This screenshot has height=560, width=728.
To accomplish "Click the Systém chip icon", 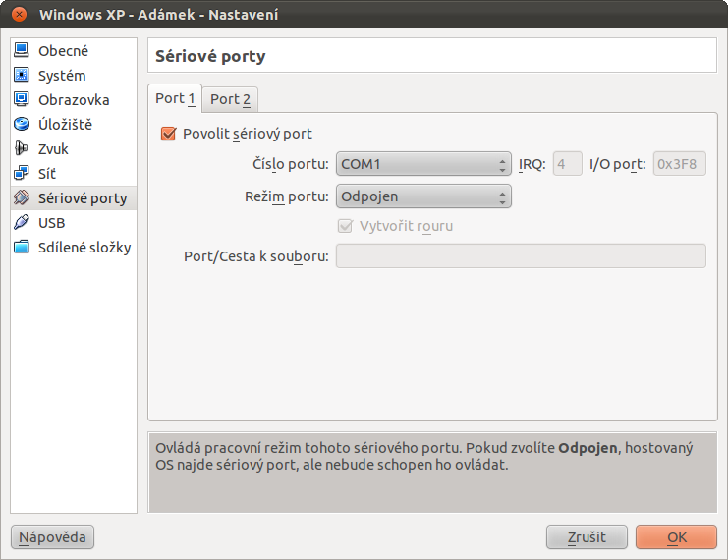I will 22,75.
